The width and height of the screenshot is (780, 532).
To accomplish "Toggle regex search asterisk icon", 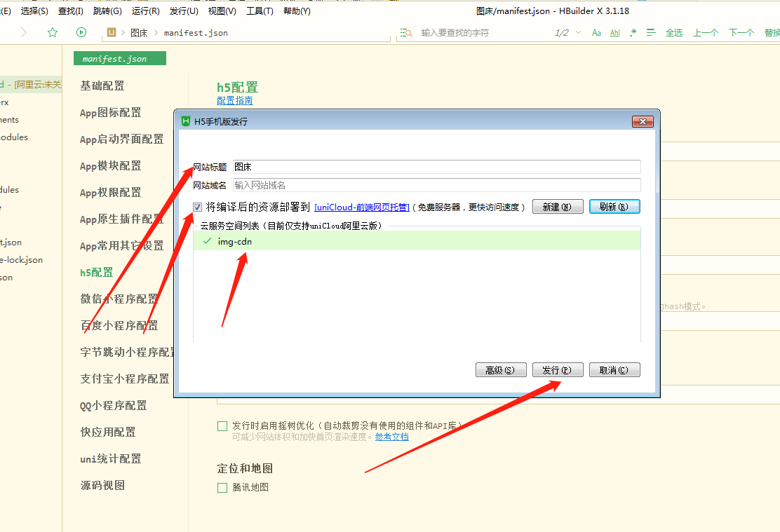I will click(633, 33).
